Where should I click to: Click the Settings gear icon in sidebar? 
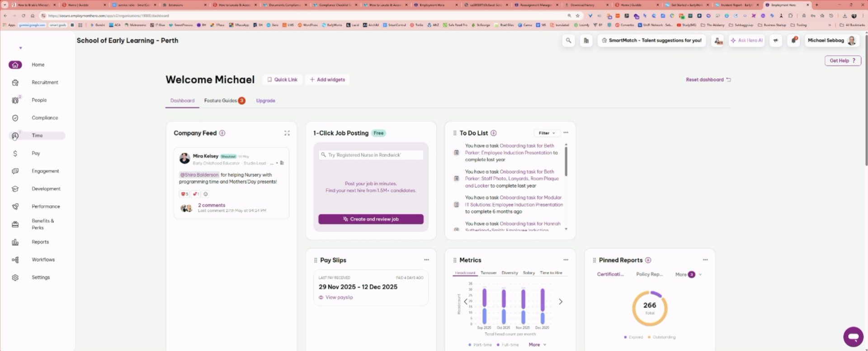[15, 278]
